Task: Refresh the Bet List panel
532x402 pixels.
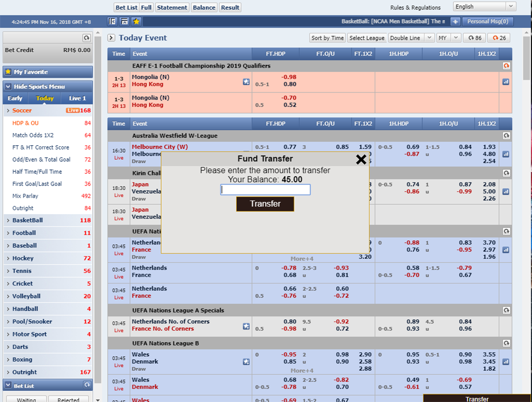Action: [x=87, y=385]
